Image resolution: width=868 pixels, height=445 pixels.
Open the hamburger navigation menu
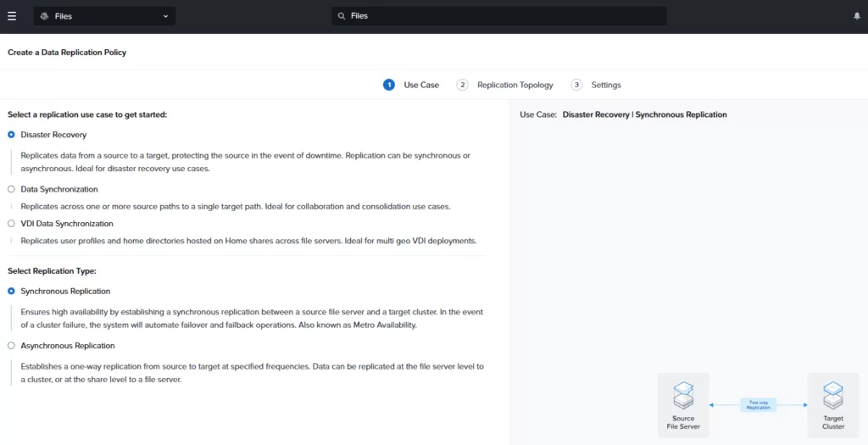(x=12, y=16)
